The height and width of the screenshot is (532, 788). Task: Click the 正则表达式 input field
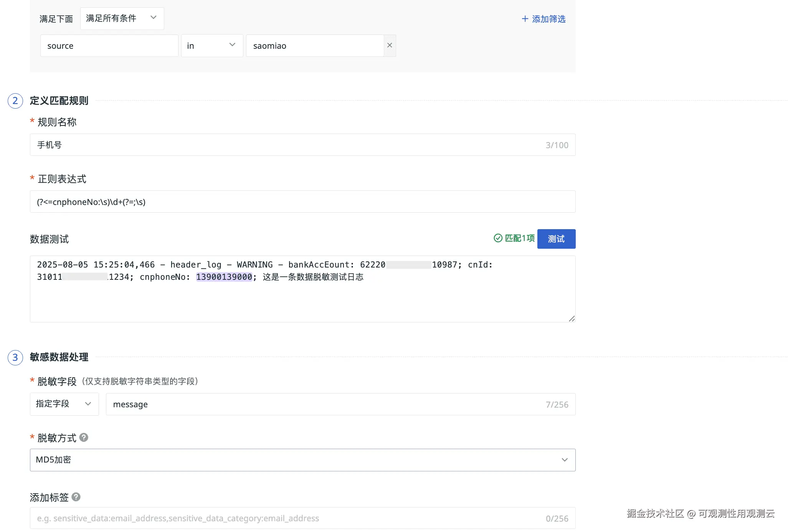click(x=302, y=202)
